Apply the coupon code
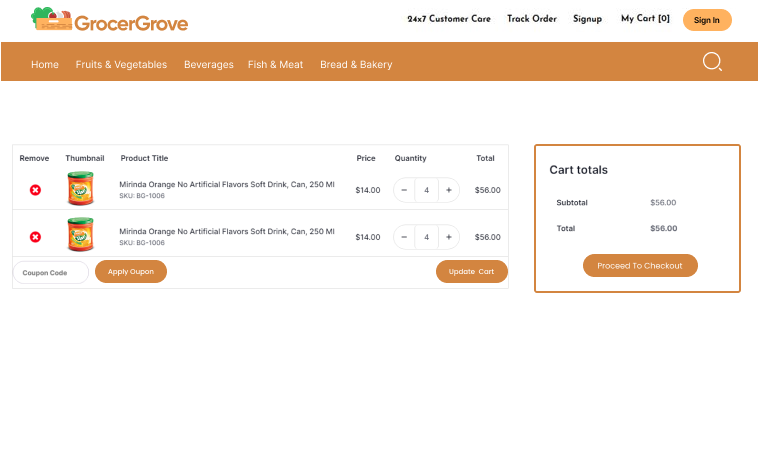This screenshot has width=758, height=473. [131, 272]
